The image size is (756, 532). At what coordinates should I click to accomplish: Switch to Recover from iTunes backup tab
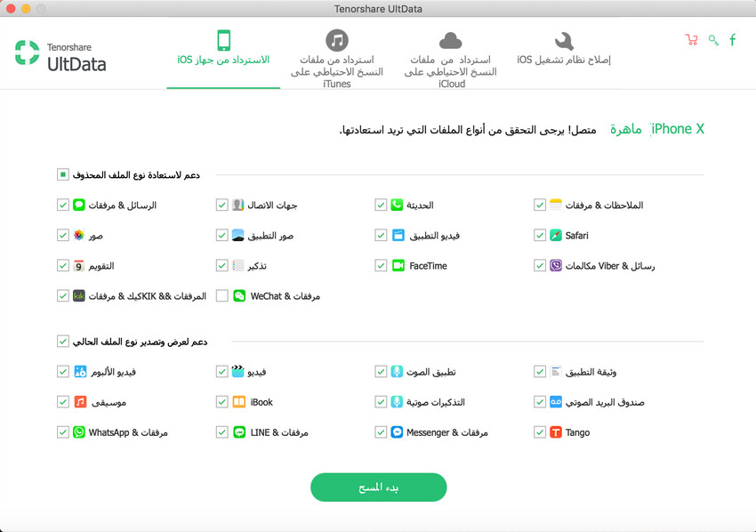[336, 59]
